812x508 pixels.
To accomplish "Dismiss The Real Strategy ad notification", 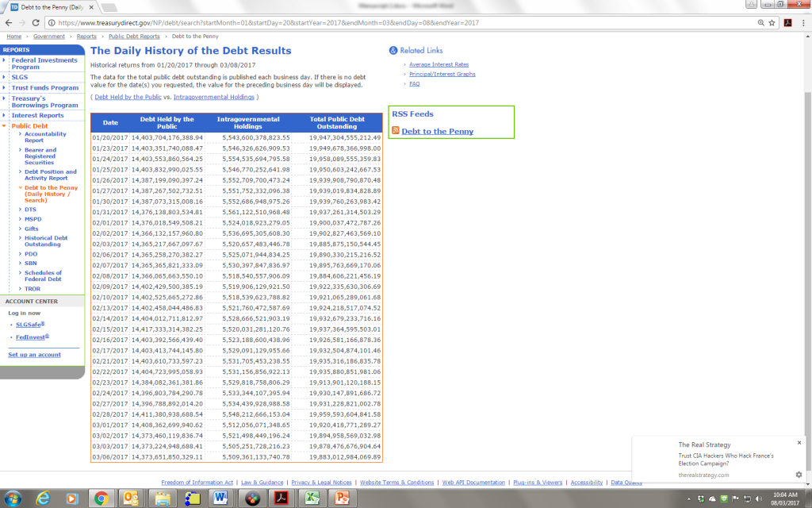I will tap(799, 443).
